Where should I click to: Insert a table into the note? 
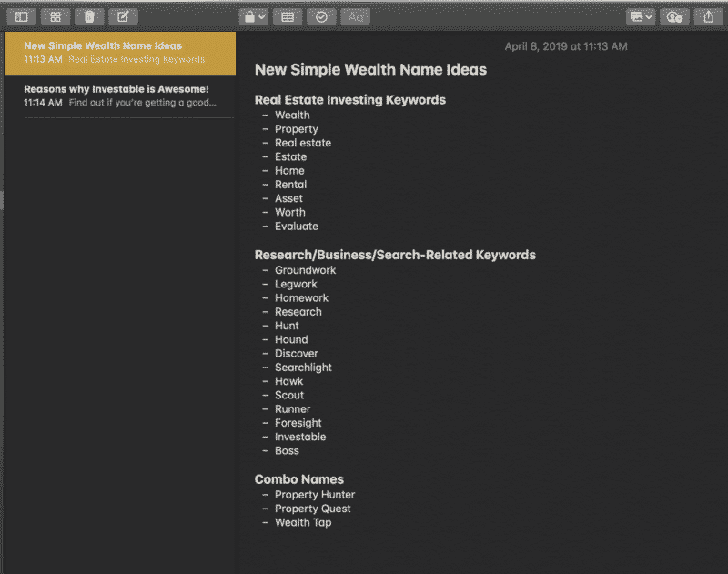[288, 17]
